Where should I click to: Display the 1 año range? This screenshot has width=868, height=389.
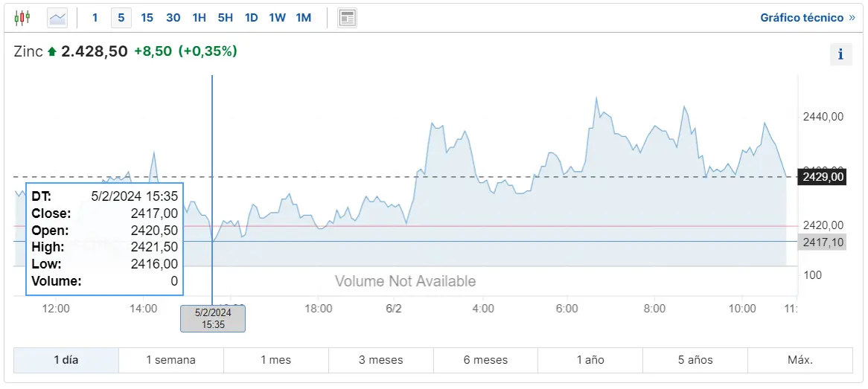590,360
